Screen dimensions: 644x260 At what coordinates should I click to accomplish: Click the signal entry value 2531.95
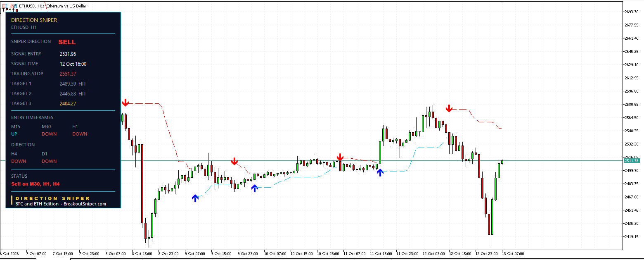pos(68,54)
